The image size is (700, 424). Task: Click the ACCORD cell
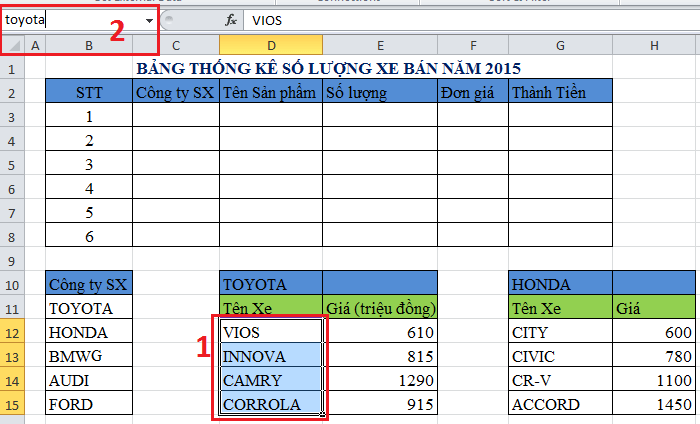click(560, 404)
